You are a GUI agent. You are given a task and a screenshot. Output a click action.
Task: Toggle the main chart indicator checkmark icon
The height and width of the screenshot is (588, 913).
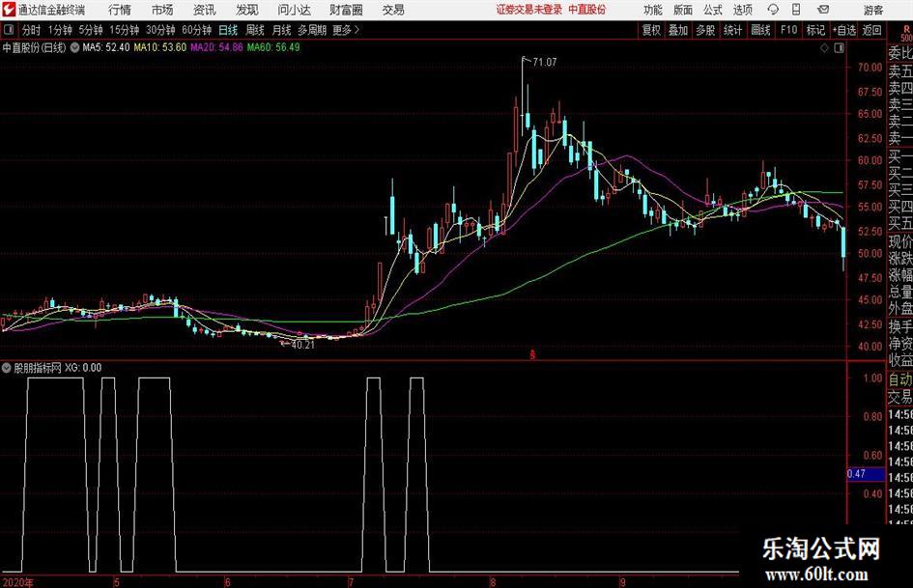74,47
